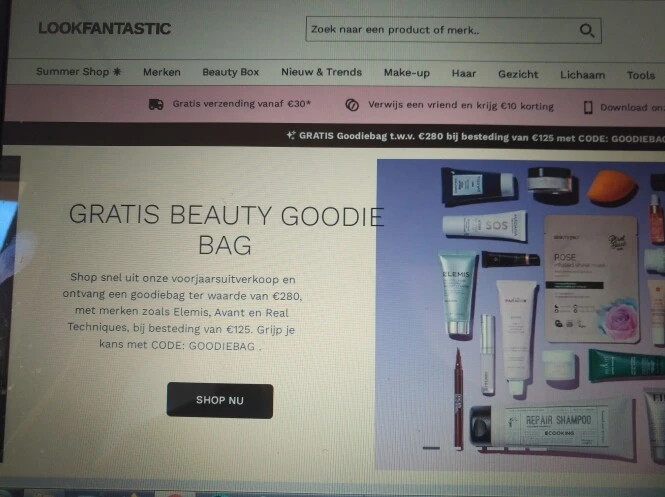
Task: Click the goodie bag products image
Action: point(520,315)
